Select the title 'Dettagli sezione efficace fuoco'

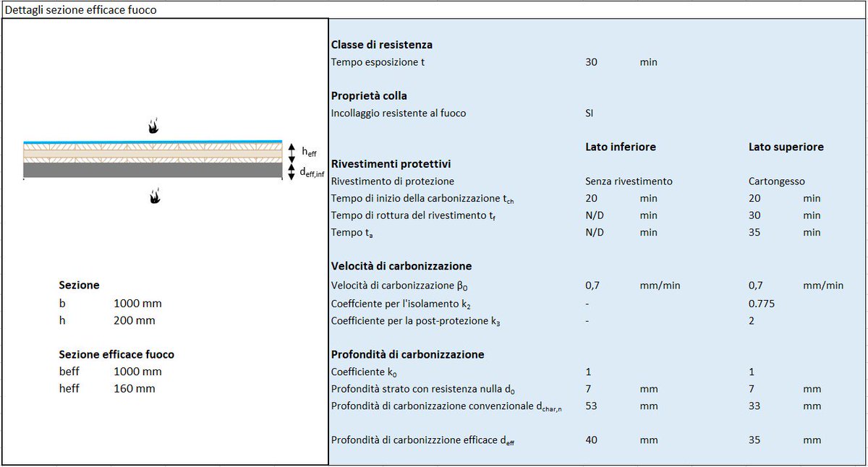coord(80,10)
